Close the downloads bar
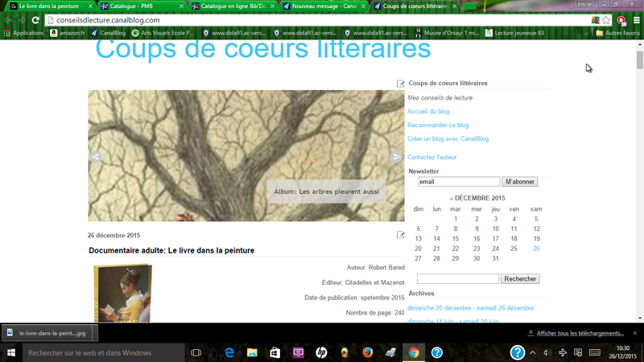644x362 pixels. pyautogui.click(x=635, y=333)
